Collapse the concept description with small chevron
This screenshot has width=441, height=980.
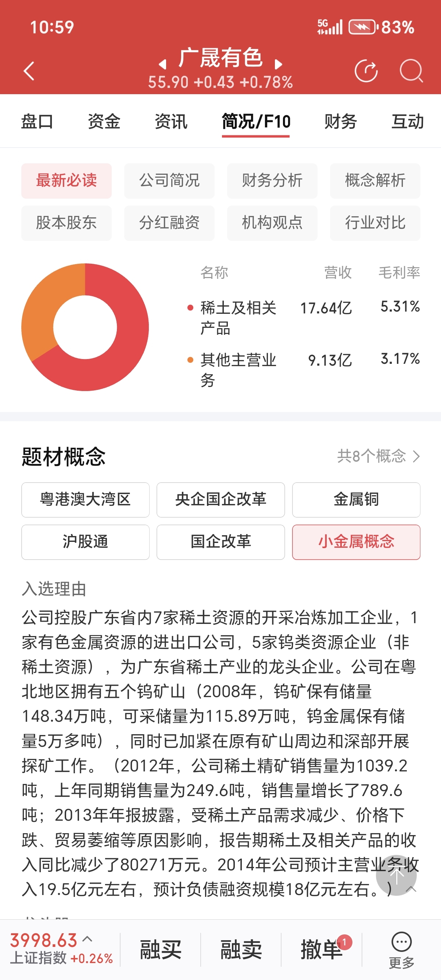(411, 890)
